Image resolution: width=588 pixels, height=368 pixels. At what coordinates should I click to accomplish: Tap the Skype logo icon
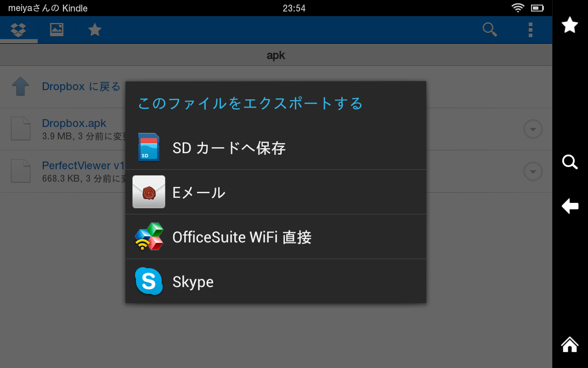point(149,281)
